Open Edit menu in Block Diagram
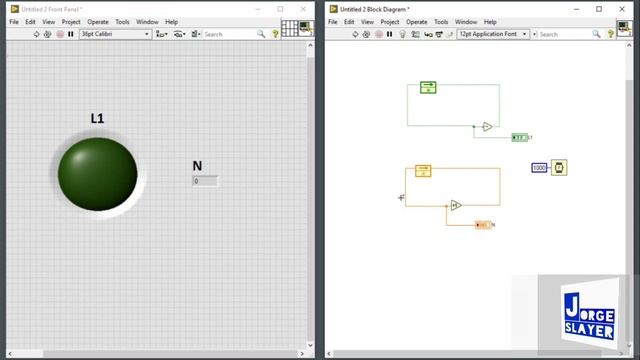Screen dimensions: 640x360 coord(349,22)
